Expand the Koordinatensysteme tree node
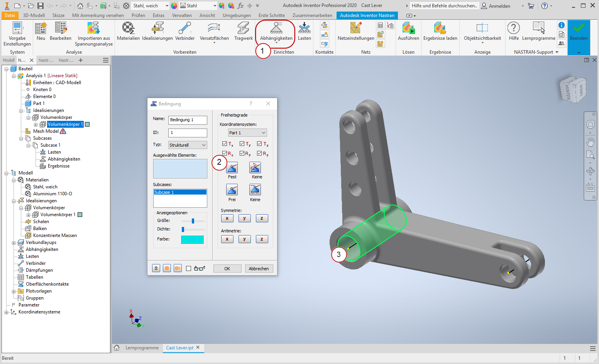The image size is (599, 364). [6, 312]
